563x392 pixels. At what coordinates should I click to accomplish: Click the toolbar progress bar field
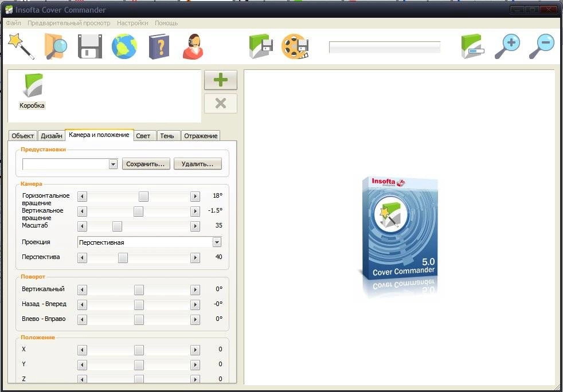(385, 47)
